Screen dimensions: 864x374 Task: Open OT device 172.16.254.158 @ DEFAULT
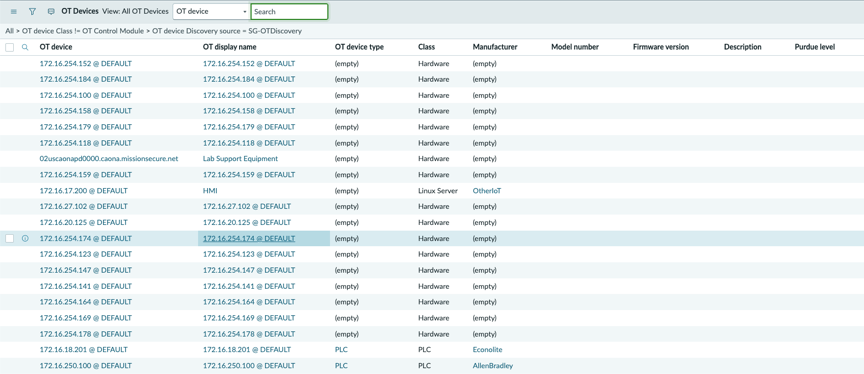(85, 111)
